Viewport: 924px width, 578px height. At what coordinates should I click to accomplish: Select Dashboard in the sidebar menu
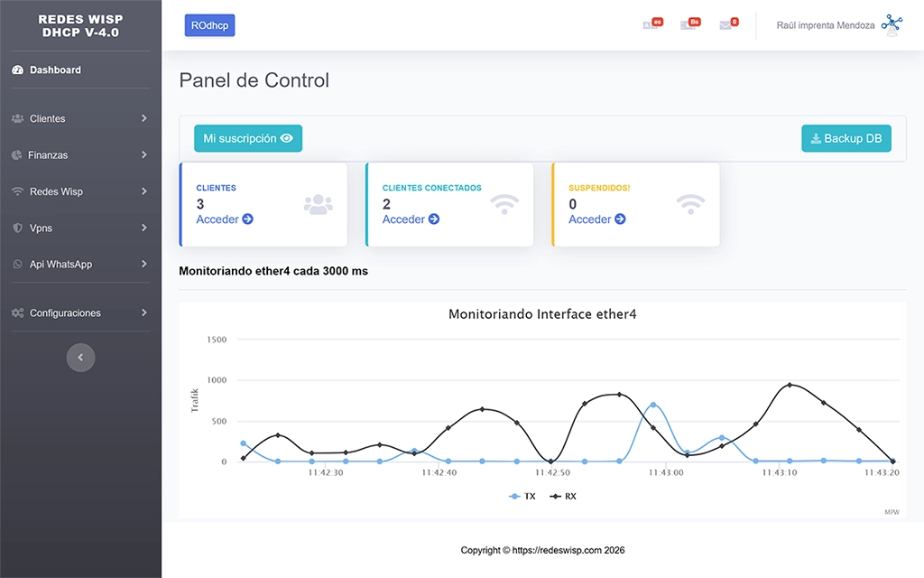tap(54, 70)
